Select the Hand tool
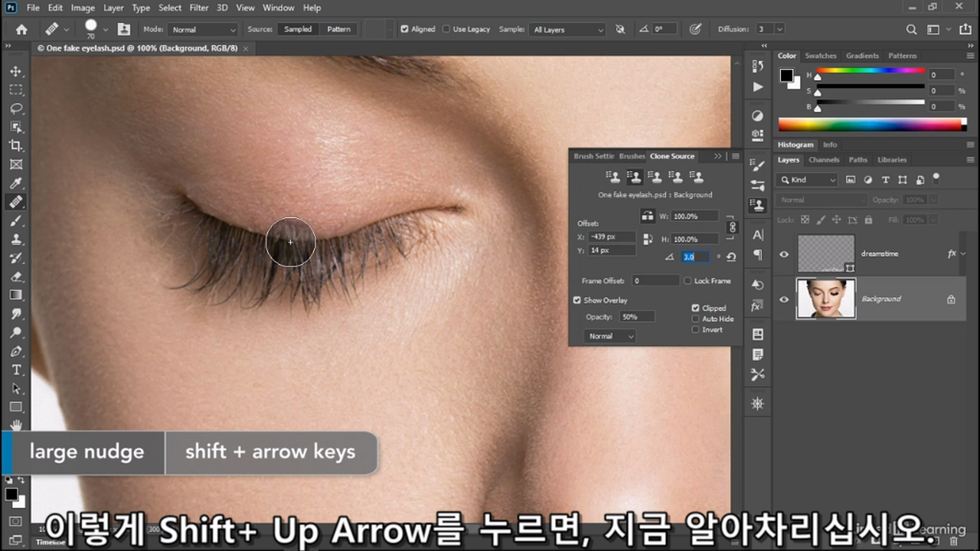980x551 pixels. point(16,425)
